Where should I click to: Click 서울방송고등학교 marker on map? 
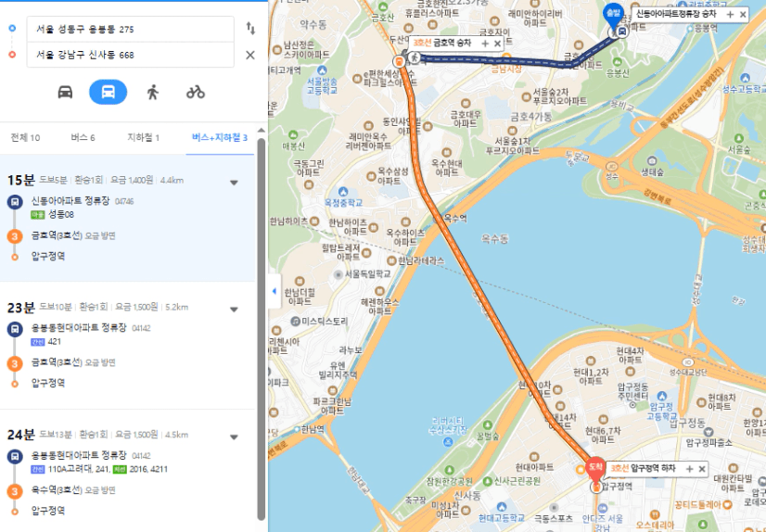322,70
